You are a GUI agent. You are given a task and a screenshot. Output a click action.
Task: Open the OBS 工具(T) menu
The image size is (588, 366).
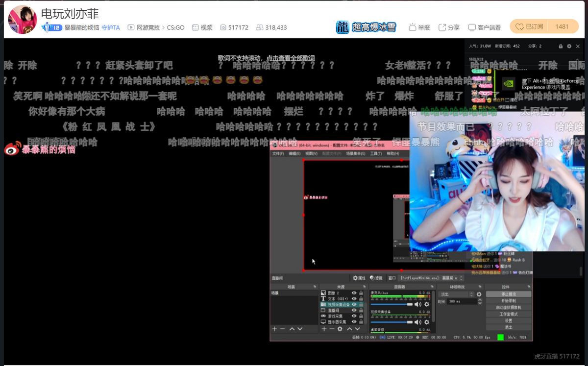click(377, 152)
